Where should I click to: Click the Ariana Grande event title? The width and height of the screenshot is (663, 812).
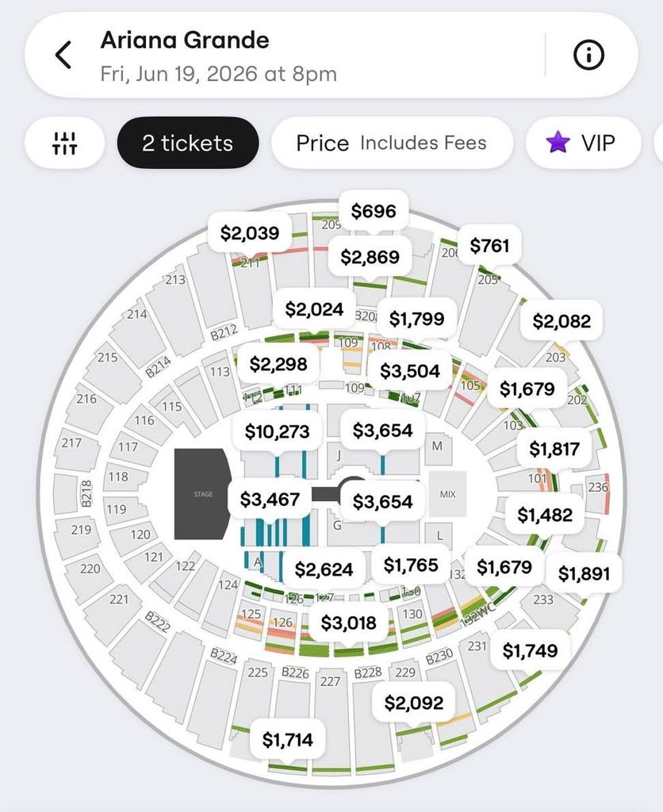coord(185,40)
